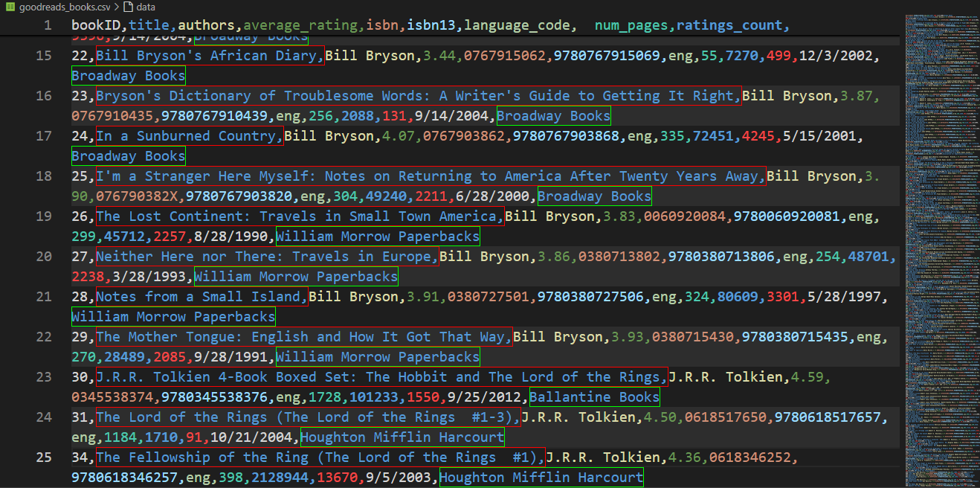Click the ISBN13 value 9780060920081
Screen dimensions: 980x488
pos(787,216)
